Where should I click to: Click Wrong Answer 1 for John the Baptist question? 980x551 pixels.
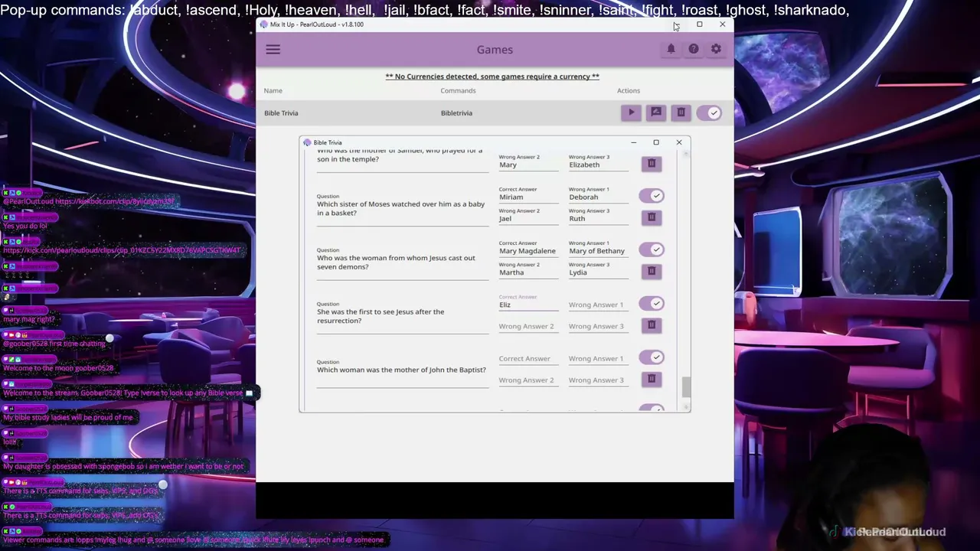[598, 358]
